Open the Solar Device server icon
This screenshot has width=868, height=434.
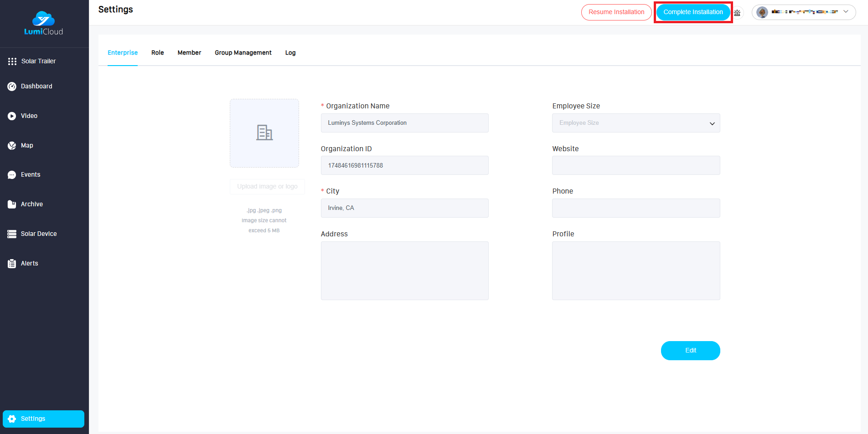click(12, 234)
